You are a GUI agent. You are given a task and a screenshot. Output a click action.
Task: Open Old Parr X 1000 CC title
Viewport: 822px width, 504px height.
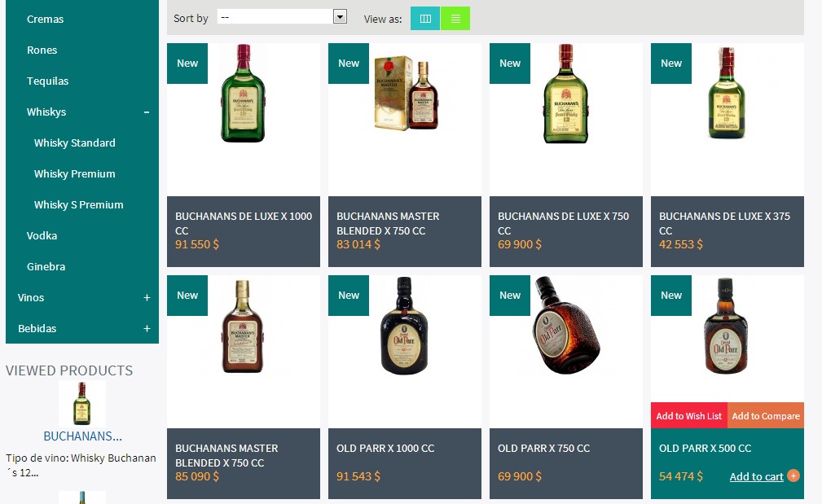[385, 448]
